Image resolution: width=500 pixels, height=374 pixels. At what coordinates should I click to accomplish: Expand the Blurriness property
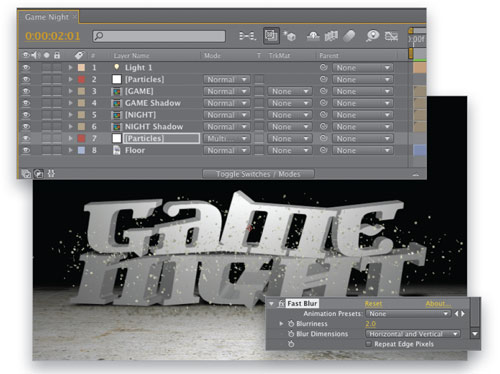281,324
